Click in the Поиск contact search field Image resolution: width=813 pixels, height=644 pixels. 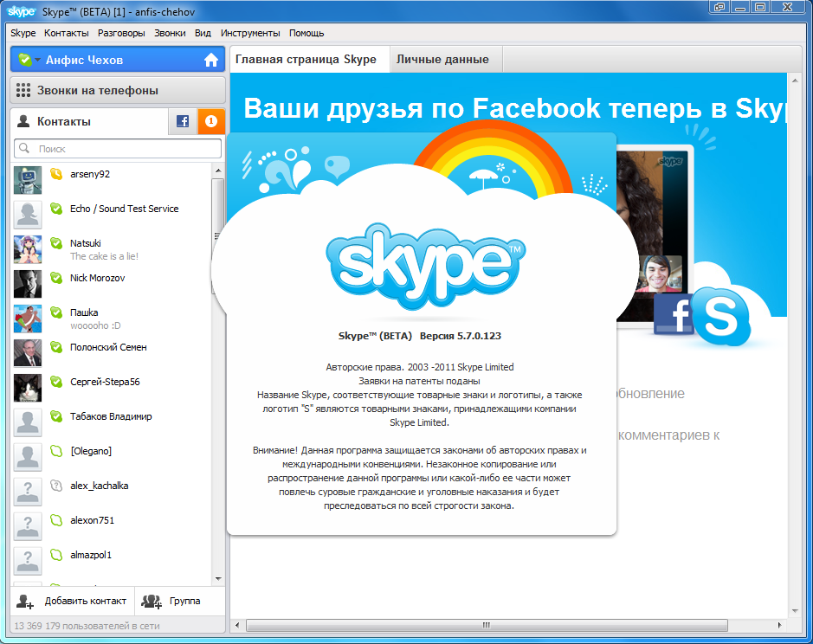121,149
